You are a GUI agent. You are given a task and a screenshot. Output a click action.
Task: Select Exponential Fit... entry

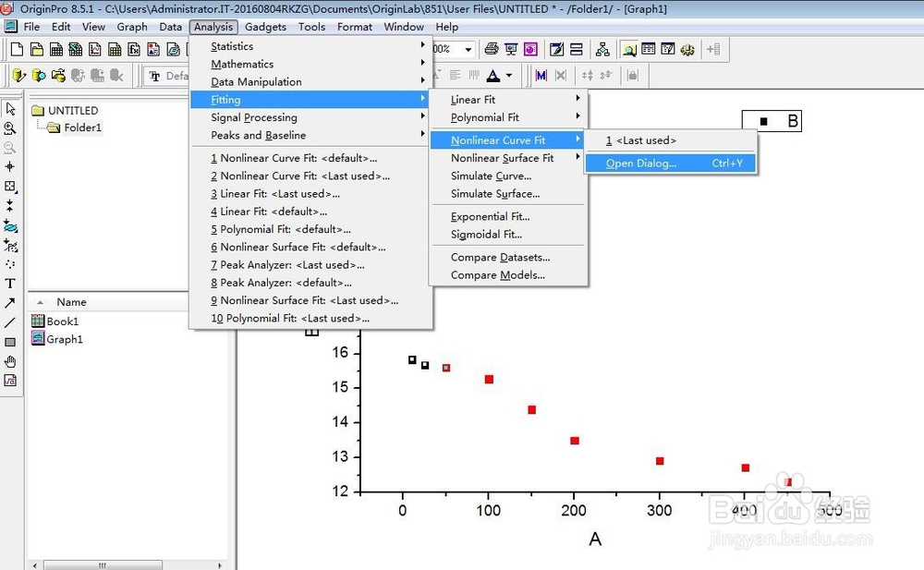(x=508, y=216)
